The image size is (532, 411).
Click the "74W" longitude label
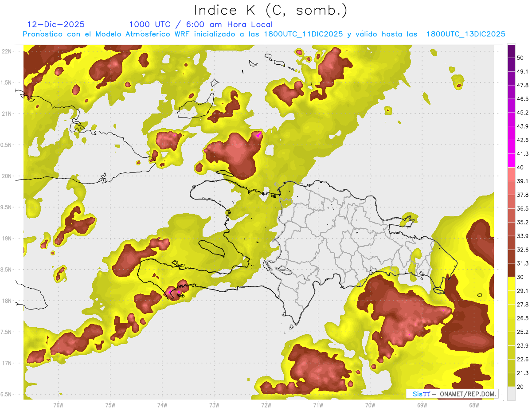click(x=162, y=405)
